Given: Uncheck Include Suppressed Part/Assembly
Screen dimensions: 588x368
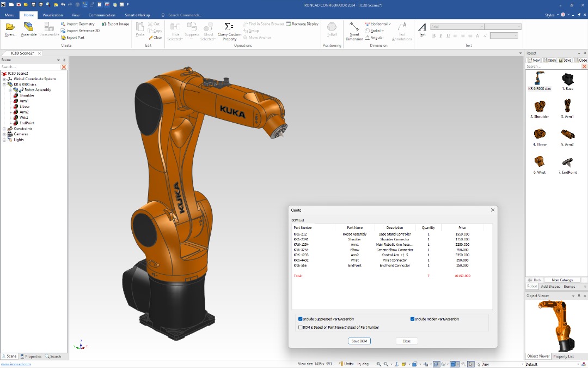Looking at the screenshot, I should click(x=301, y=319).
